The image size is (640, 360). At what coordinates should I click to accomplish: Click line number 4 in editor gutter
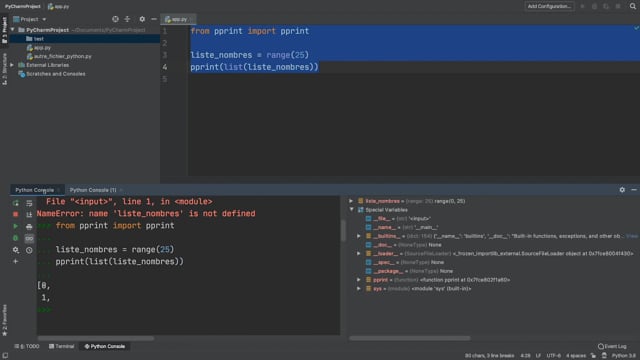[164, 67]
